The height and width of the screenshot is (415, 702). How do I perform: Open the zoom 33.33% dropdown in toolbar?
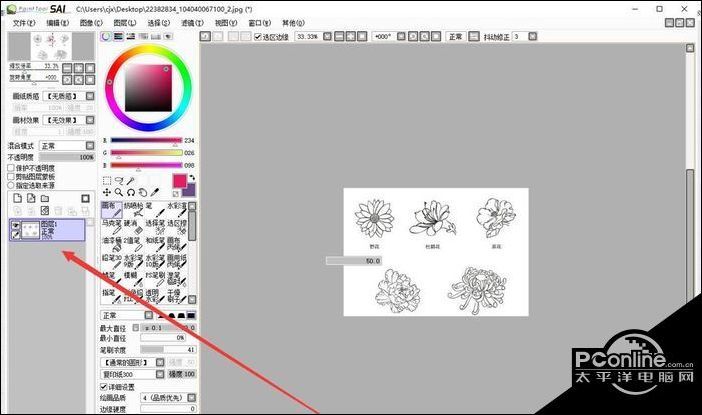point(327,37)
